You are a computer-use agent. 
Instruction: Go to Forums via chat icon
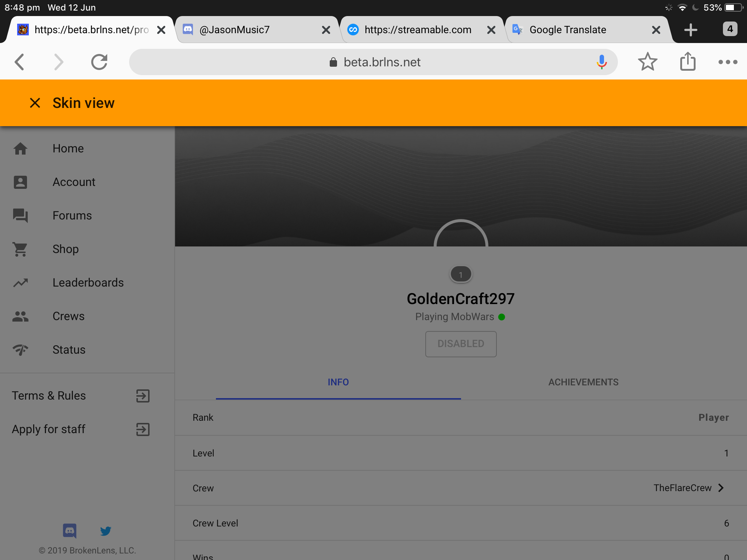(20, 215)
